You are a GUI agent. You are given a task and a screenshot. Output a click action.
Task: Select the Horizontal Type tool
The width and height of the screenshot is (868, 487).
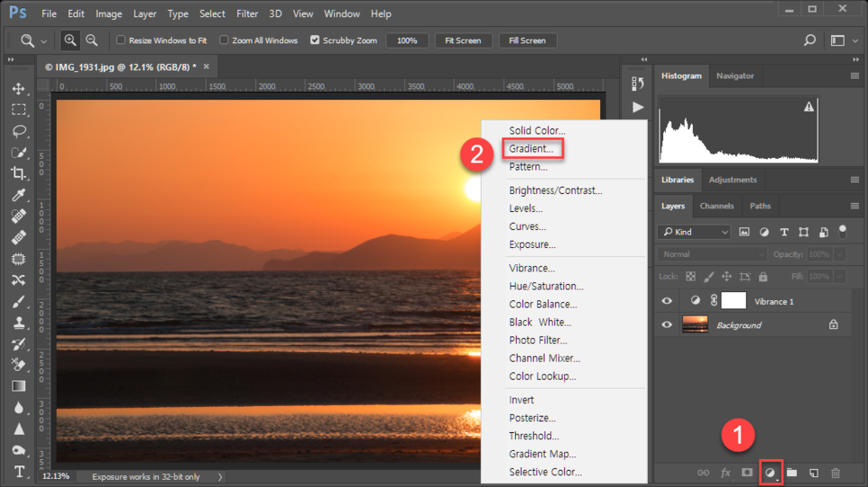click(18, 472)
